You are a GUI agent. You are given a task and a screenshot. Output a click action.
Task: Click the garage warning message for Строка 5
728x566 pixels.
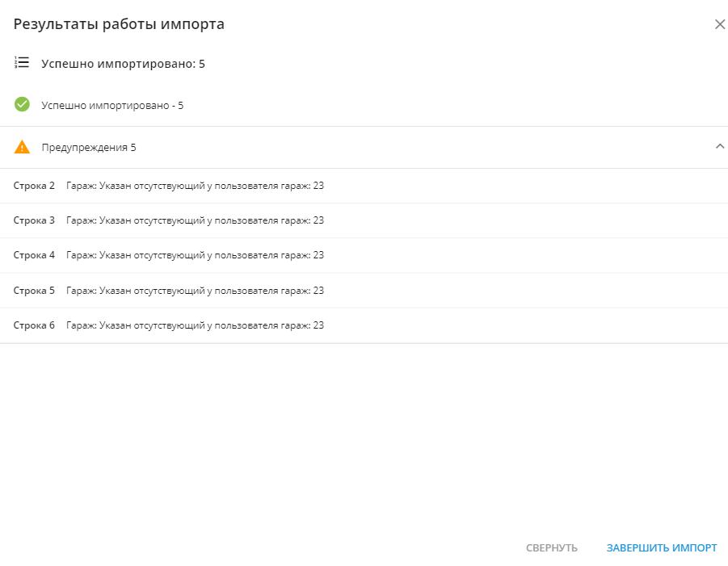(x=195, y=291)
